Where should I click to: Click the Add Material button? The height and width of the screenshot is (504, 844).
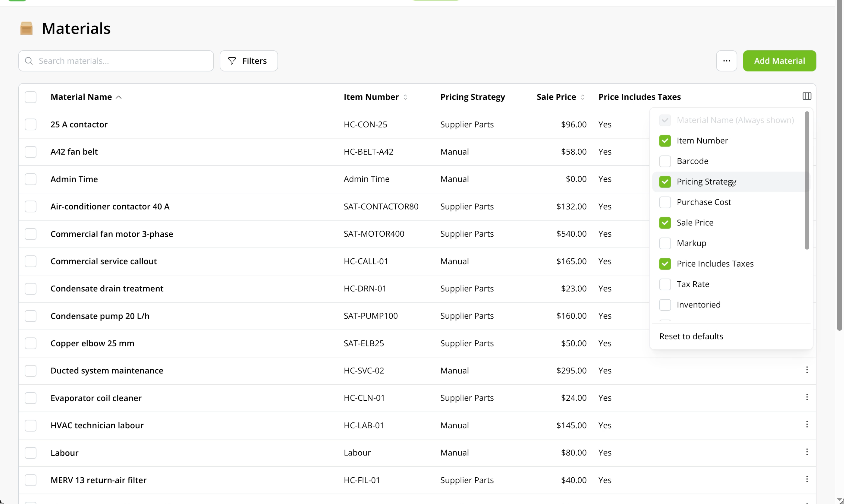point(779,61)
